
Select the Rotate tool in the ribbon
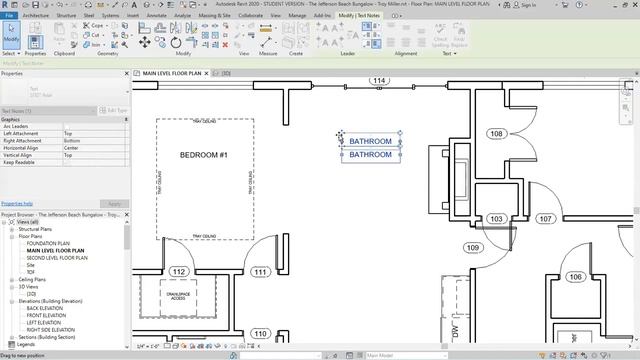tap(176, 42)
